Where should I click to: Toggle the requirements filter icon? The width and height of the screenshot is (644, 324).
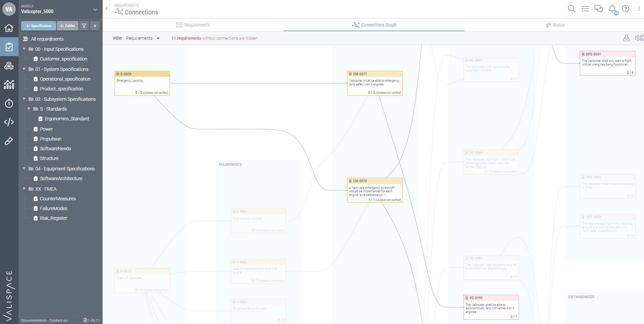point(84,26)
